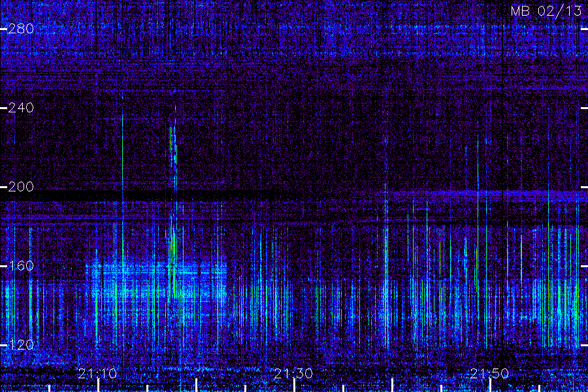
Task: Click the 21:50 time axis label
Action: [489, 374]
